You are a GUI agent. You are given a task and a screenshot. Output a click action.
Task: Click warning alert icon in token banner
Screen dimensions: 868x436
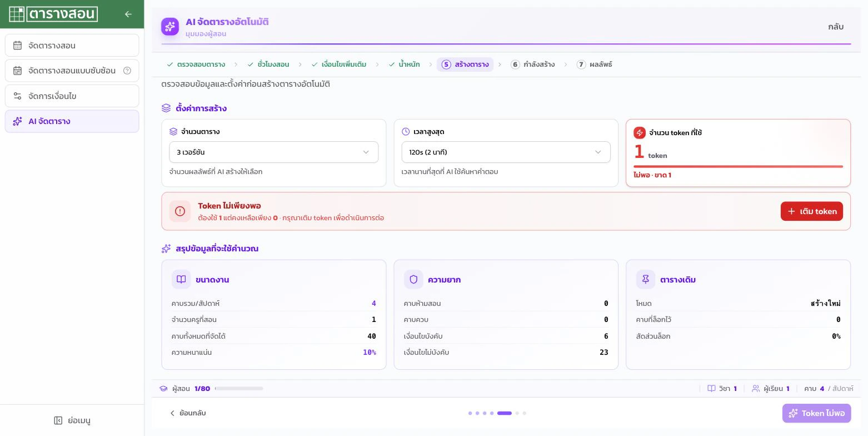[180, 211]
